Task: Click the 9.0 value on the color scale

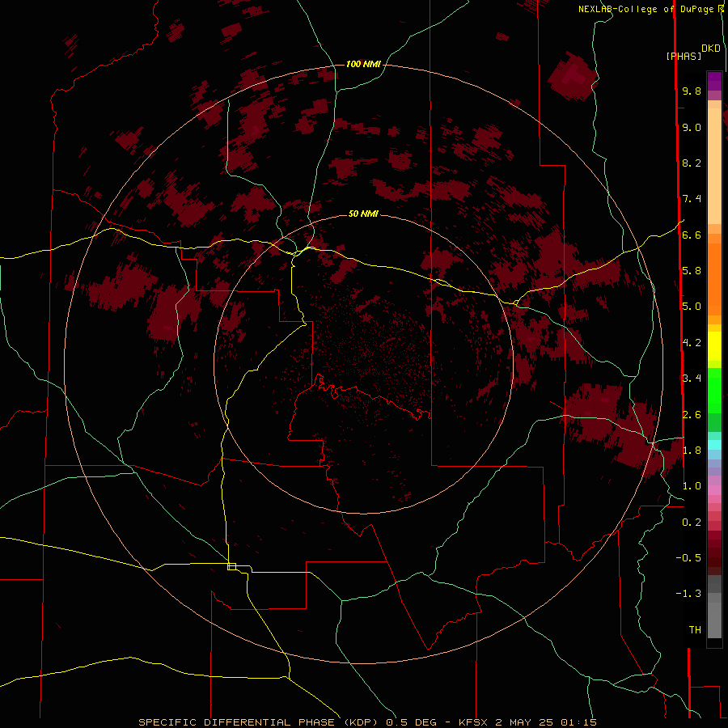Action: coord(692,127)
